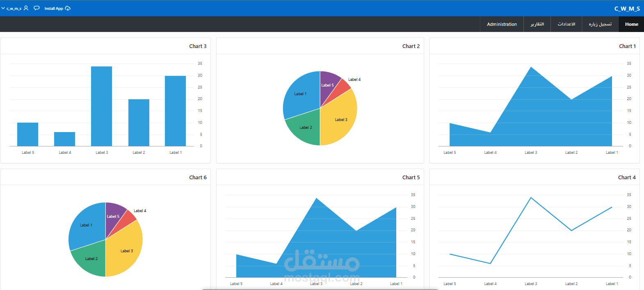Select the red Label 4 slice in Chart 6
644x290 pixels.
pos(128,219)
